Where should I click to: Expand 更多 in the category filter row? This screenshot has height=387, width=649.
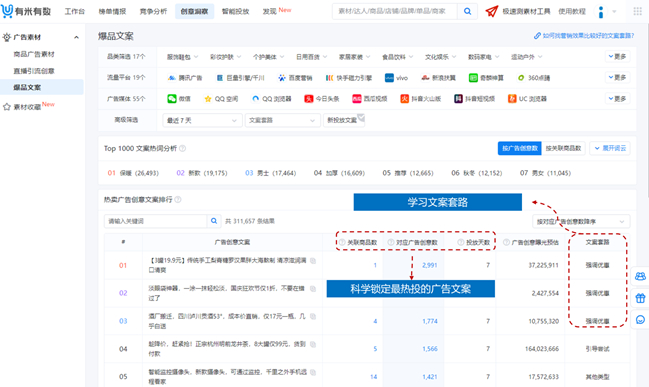tap(618, 56)
